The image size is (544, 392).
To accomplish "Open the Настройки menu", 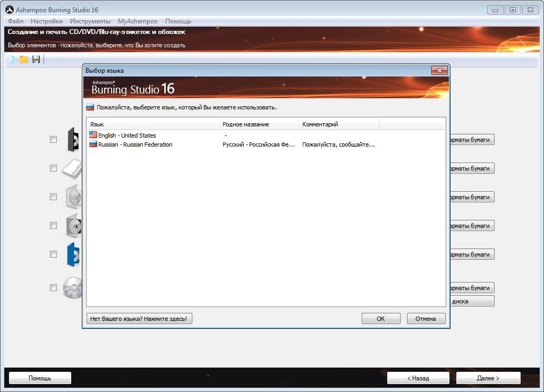I will 47,21.
